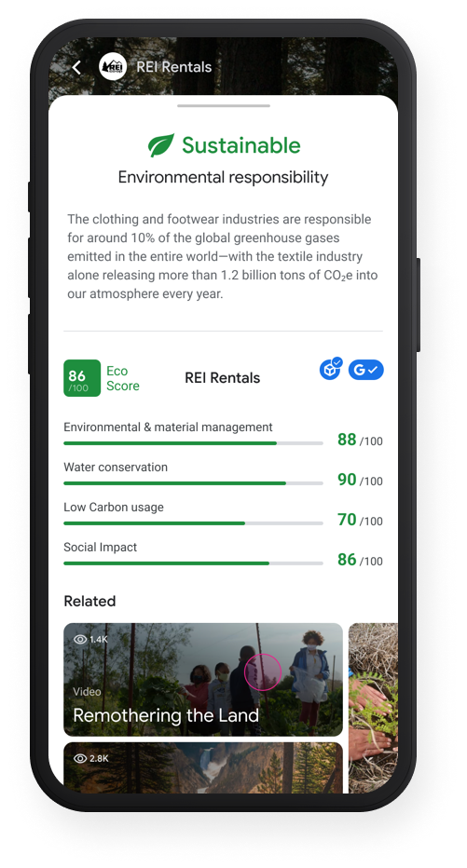Tap the Water conservation score bar
Screen dimensions: 467x868
193,483
